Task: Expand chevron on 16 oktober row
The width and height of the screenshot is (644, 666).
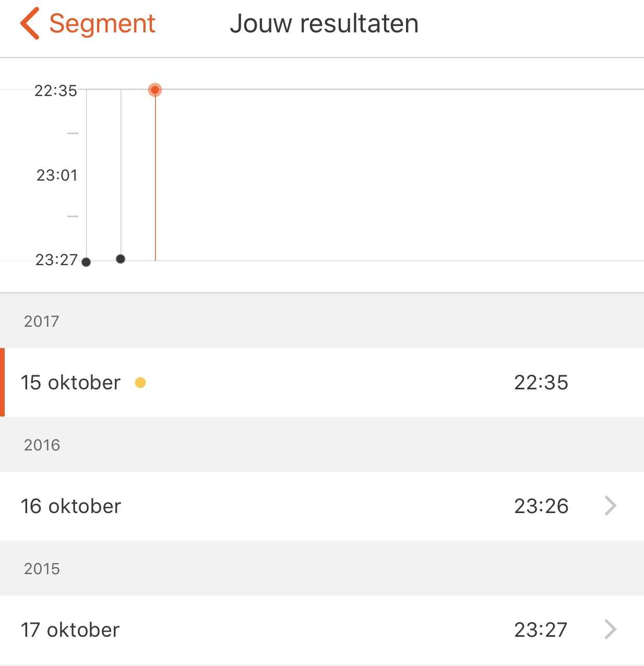Action: tap(610, 506)
